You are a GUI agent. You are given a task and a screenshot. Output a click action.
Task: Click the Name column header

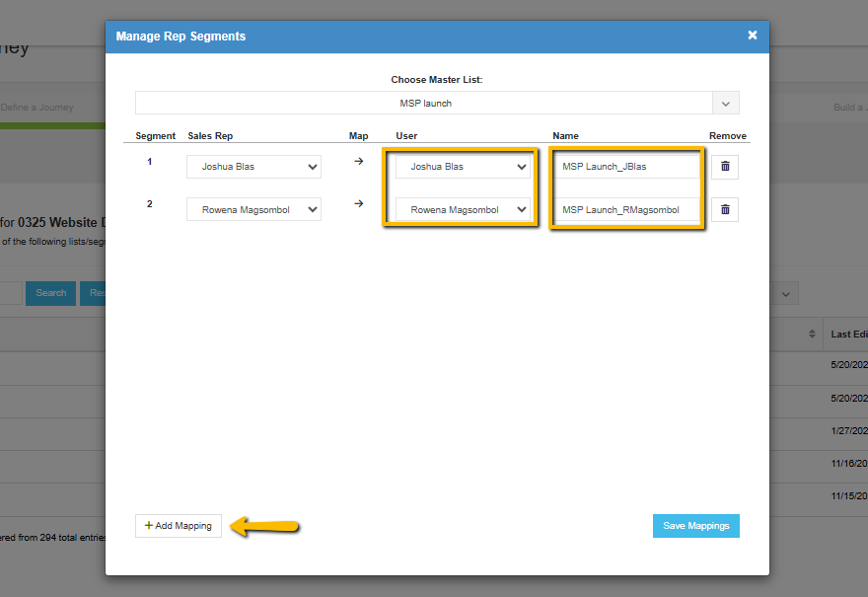pos(565,136)
